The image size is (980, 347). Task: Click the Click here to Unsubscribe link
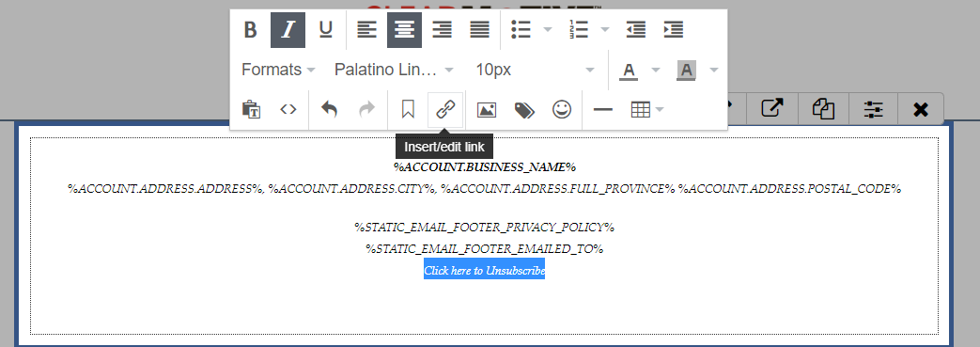[485, 271]
